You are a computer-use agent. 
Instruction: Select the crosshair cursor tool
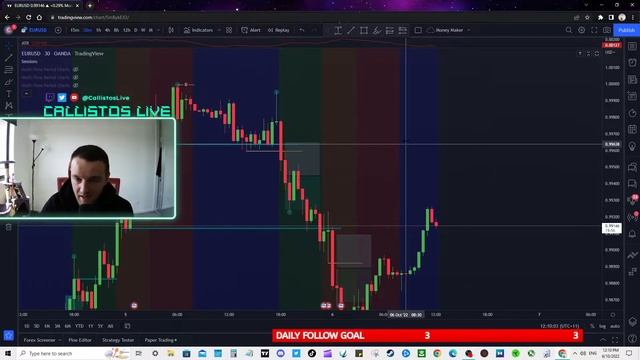click(9, 46)
